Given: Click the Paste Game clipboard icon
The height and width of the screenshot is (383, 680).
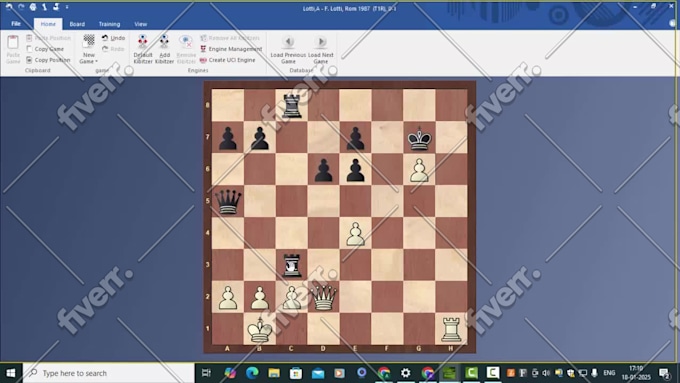Looking at the screenshot, I should click(13, 43).
